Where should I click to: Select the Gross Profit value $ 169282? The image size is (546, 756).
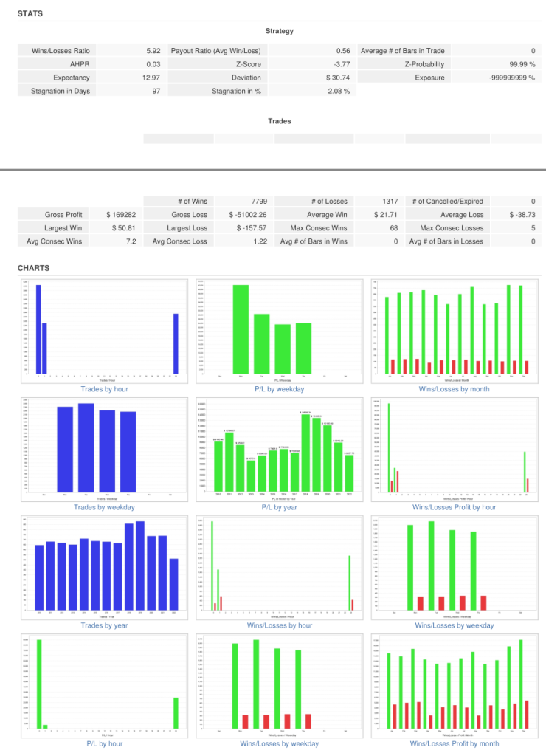[121, 215]
